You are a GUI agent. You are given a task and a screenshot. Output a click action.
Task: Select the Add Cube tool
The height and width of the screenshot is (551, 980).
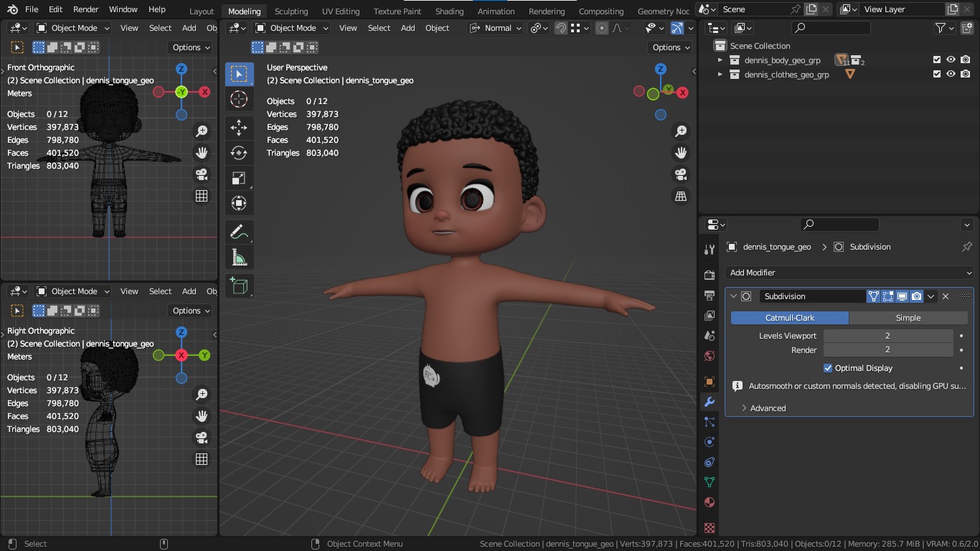click(239, 286)
